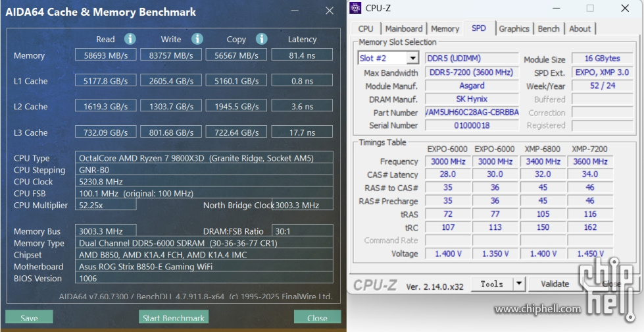Click the Module Manuf. value Asgard
Image resolution: width=644 pixels, height=332 pixels.
tap(472, 86)
